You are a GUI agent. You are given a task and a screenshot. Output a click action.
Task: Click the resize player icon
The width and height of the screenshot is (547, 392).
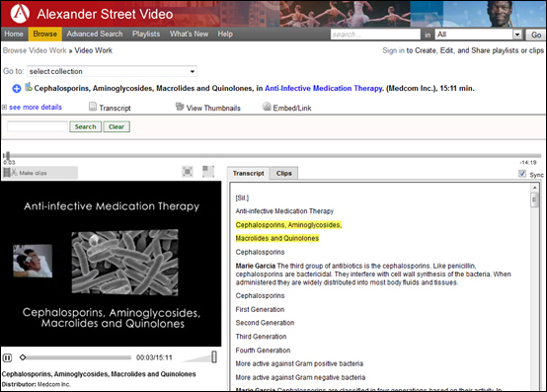pyautogui.click(x=208, y=171)
